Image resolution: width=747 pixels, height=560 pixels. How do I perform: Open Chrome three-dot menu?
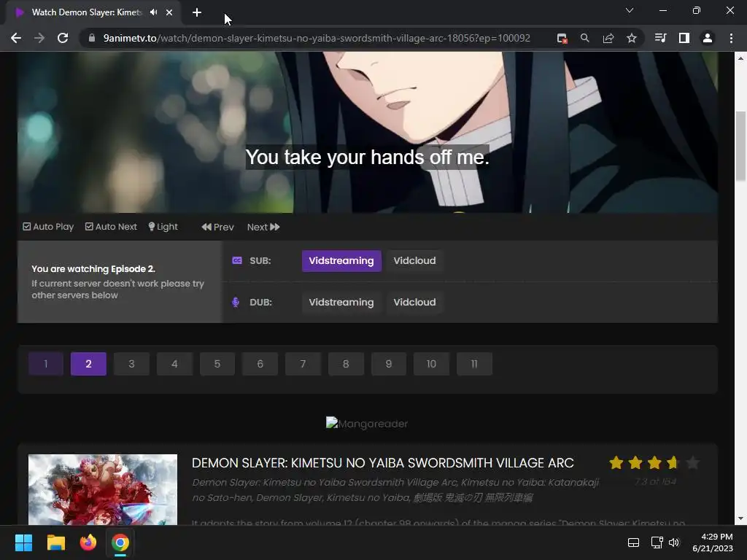[x=731, y=38]
